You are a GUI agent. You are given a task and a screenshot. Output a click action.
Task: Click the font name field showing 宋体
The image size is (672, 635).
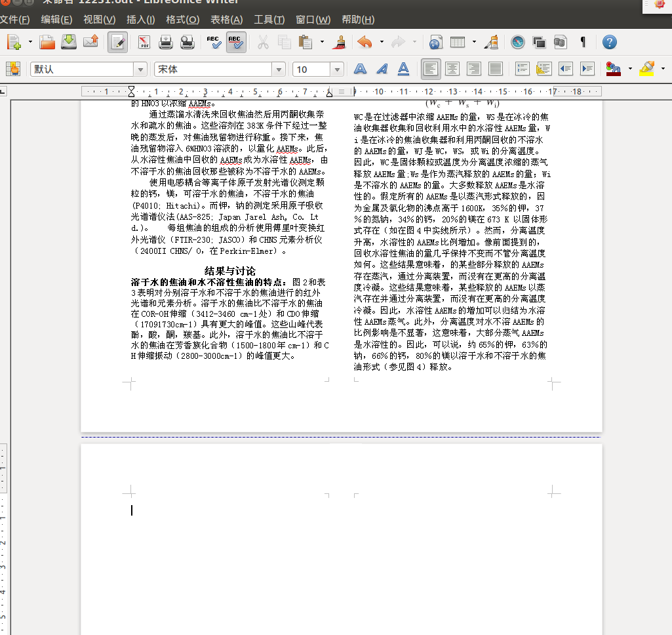(x=213, y=69)
